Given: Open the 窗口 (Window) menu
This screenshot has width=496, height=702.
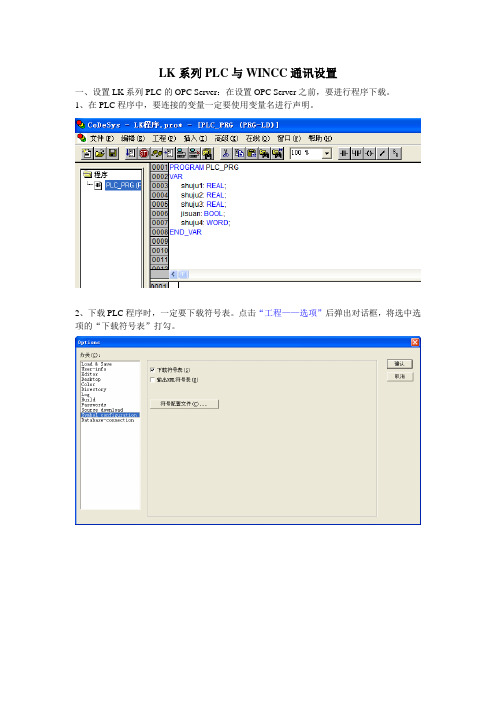Looking at the screenshot, I should (x=289, y=139).
